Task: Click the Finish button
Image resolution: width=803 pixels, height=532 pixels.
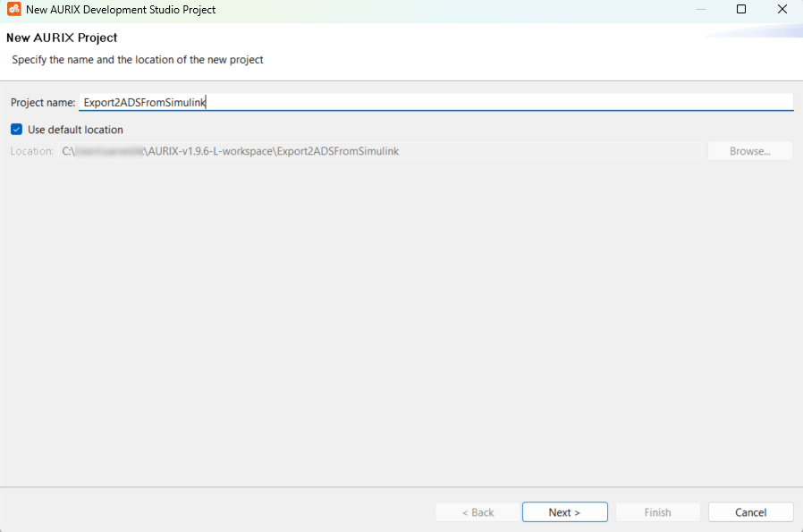Action: [x=657, y=512]
